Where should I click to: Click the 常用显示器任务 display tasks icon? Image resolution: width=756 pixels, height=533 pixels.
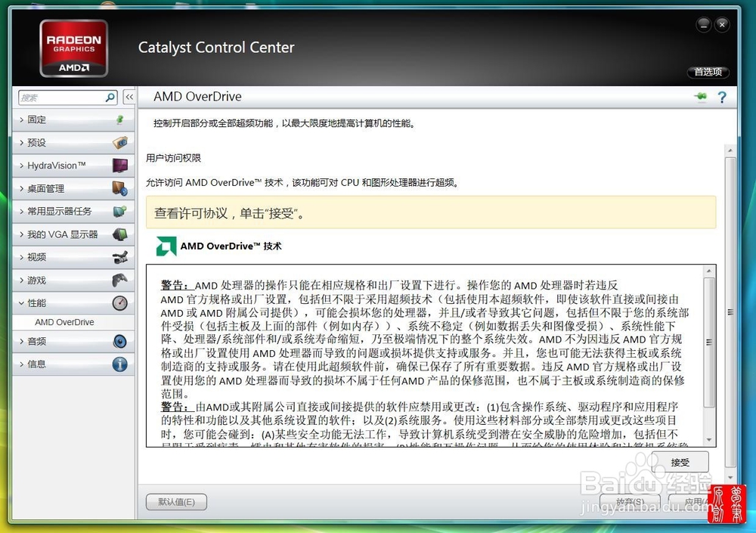(120, 211)
